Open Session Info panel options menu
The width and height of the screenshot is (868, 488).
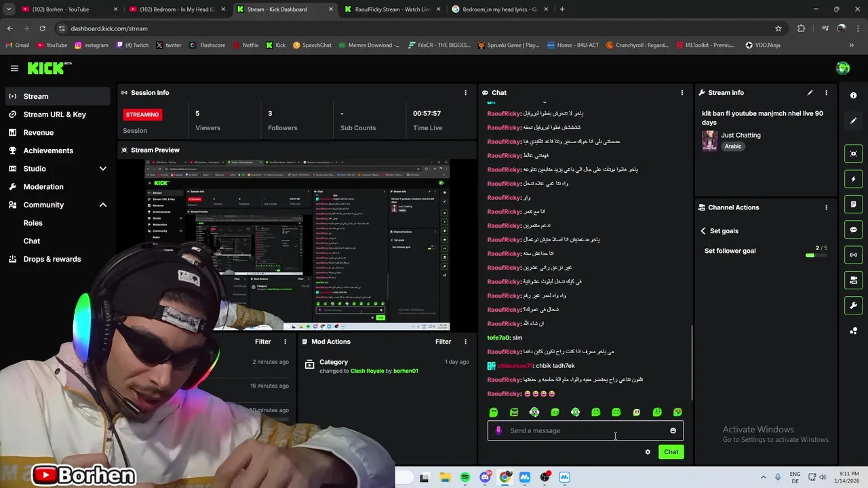click(465, 93)
